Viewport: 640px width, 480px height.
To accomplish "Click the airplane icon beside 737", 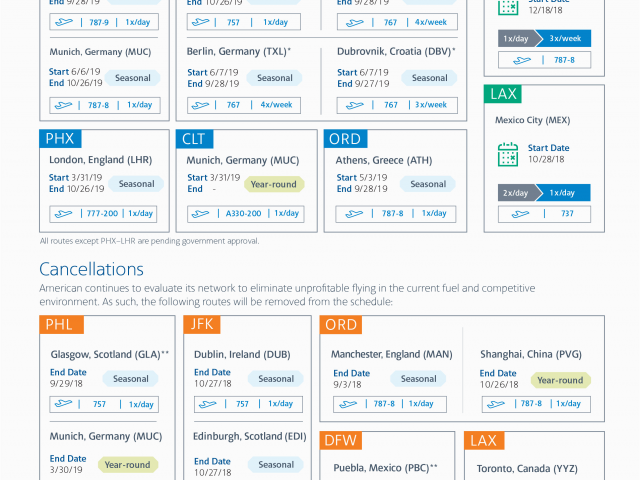I will click(520, 214).
